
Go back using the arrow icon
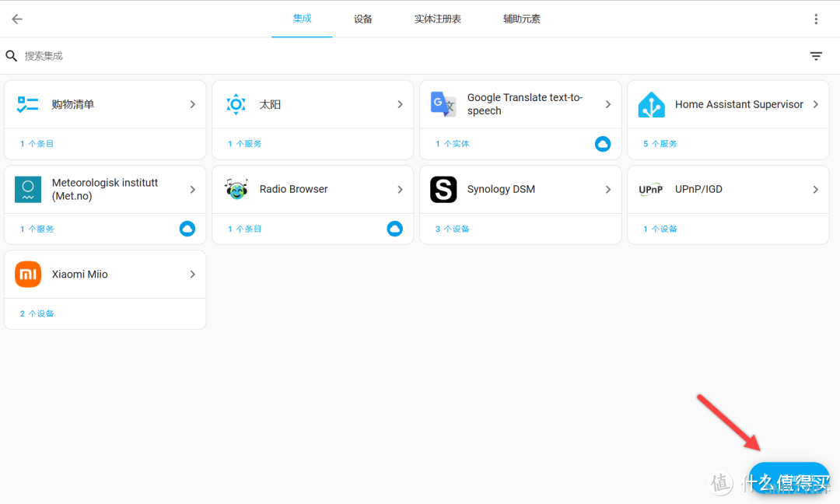click(x=17, y=19)
